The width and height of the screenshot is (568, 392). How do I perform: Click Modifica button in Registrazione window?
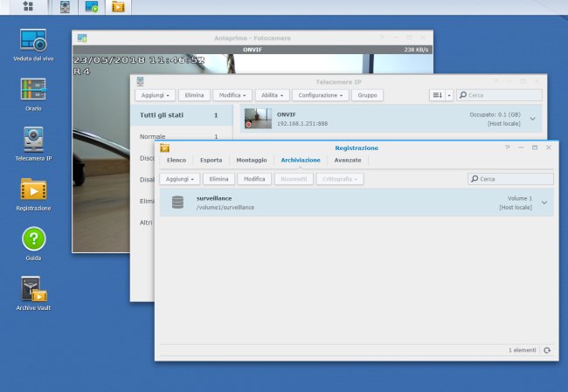[x=254, y=178]
